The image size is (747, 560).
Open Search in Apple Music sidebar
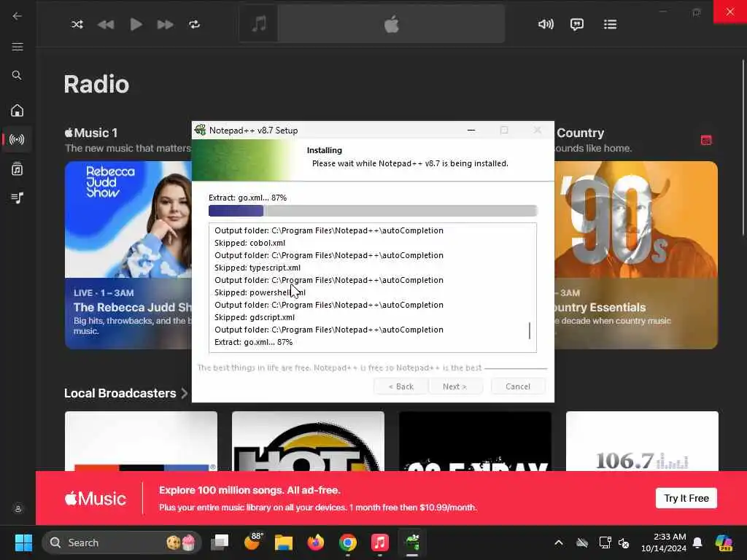pos(17,75)
